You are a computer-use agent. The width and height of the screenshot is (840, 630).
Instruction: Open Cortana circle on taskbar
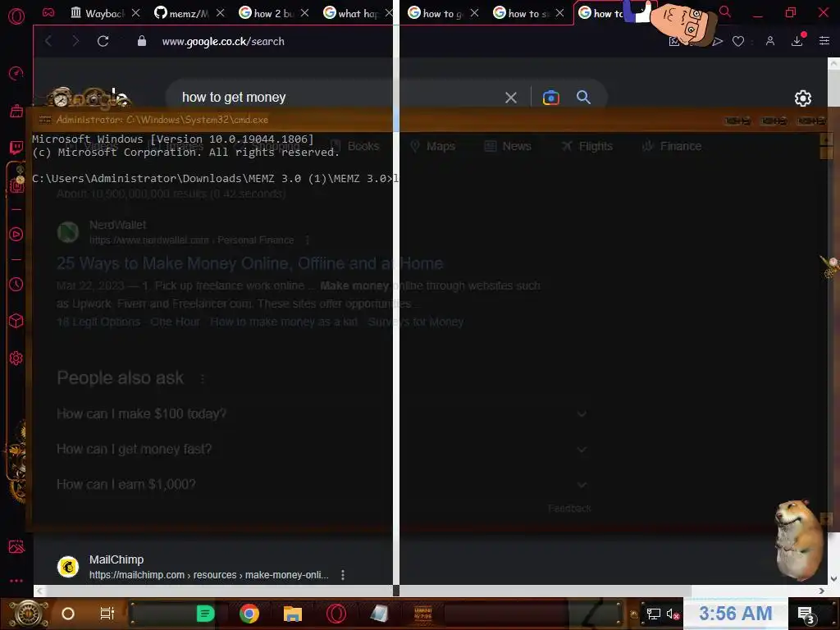pos(68,614)
